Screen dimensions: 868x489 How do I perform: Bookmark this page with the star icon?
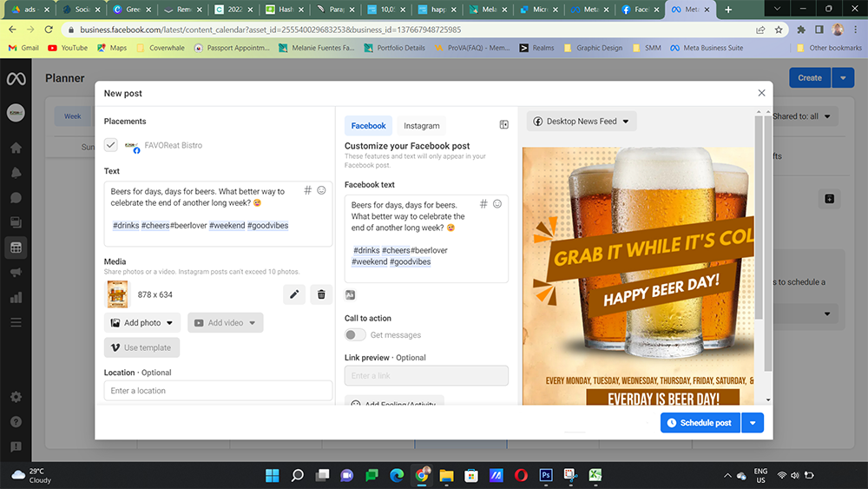point(779,30)
